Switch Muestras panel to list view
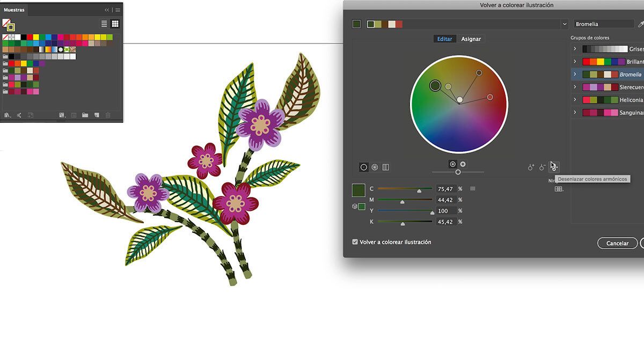The height and width of the screenshot is (338, 644). (x=105, y=24)
